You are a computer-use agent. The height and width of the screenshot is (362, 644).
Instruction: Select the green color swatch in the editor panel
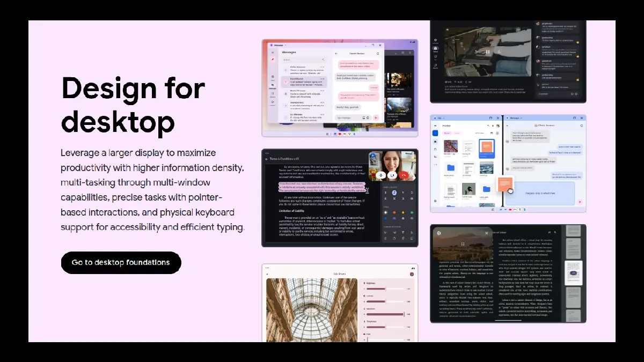point(412,212)
